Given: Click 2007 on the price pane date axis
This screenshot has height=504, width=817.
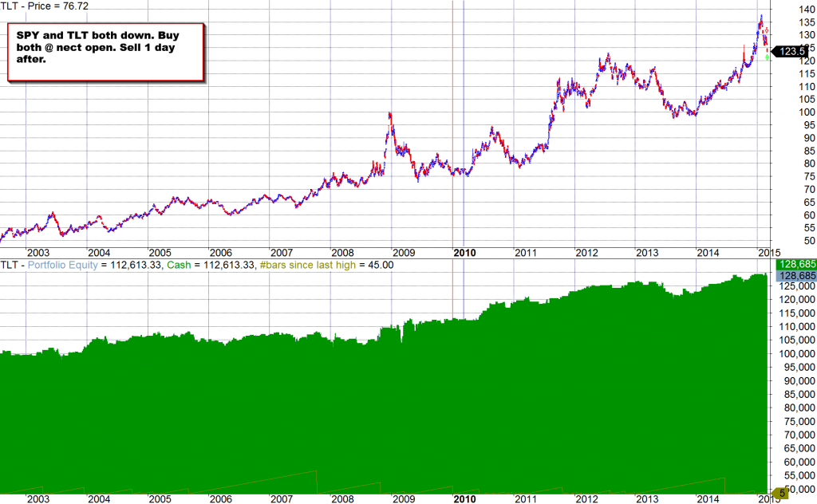Looking at the screenshot, I should [x=282, y=253].
